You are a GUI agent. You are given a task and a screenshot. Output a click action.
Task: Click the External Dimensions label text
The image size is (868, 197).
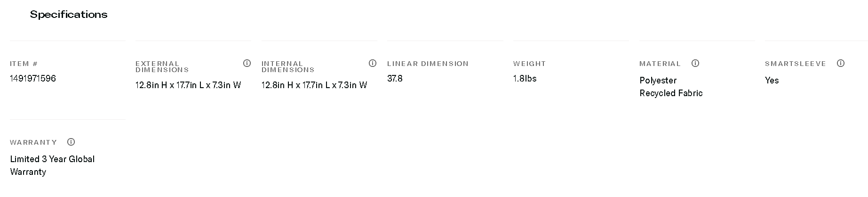pyautogui.click(x=162, y=66)
